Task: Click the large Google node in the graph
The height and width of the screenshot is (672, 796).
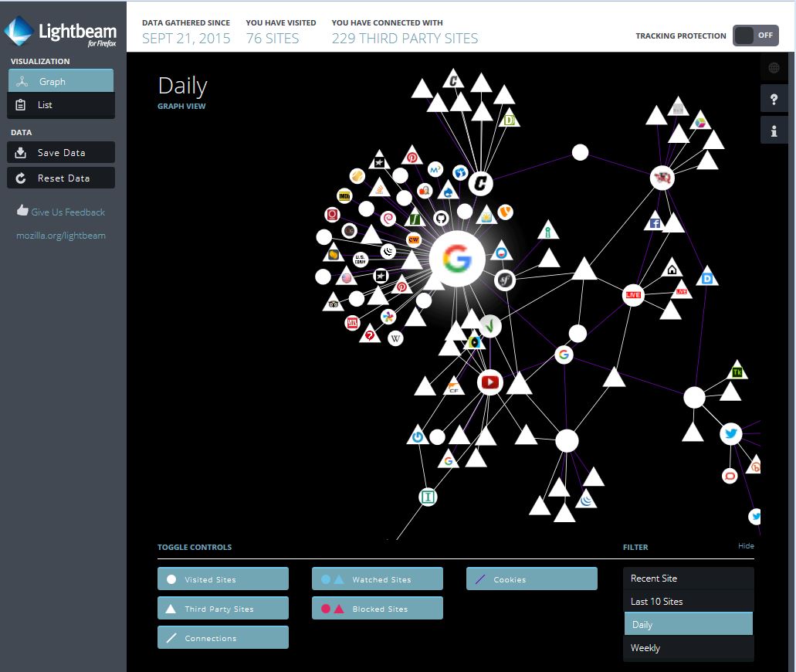Action: point(457,259)
